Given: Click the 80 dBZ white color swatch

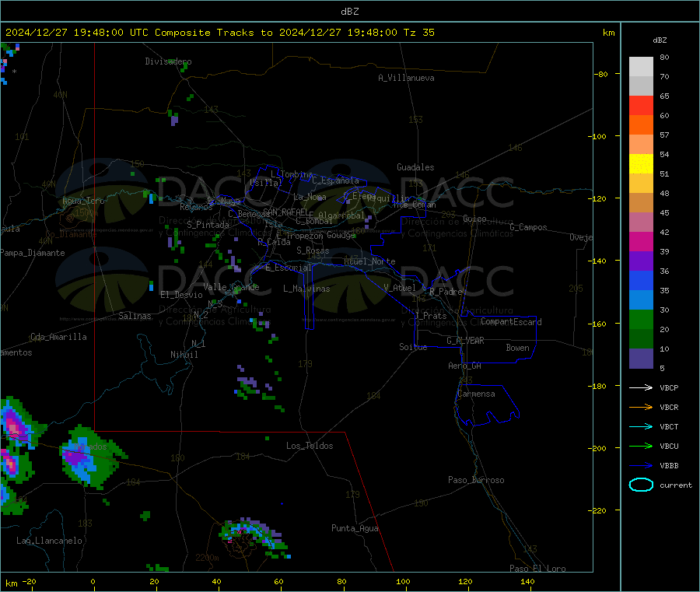Looking at the screenshot, I should (641, 67).
